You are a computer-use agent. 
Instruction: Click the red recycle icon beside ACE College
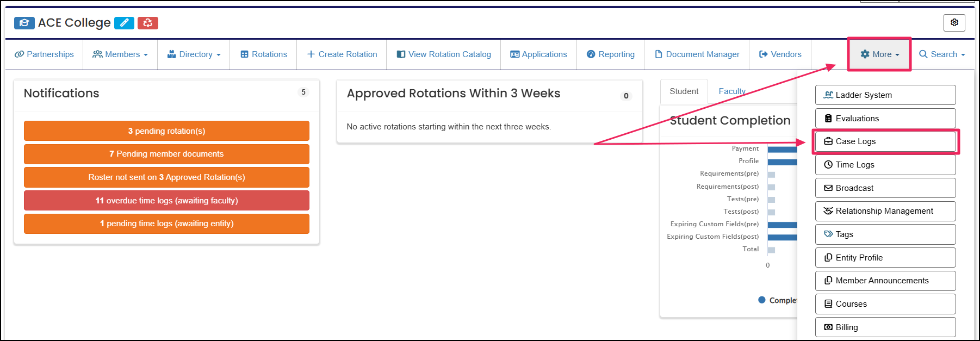[x=147, y=23]
